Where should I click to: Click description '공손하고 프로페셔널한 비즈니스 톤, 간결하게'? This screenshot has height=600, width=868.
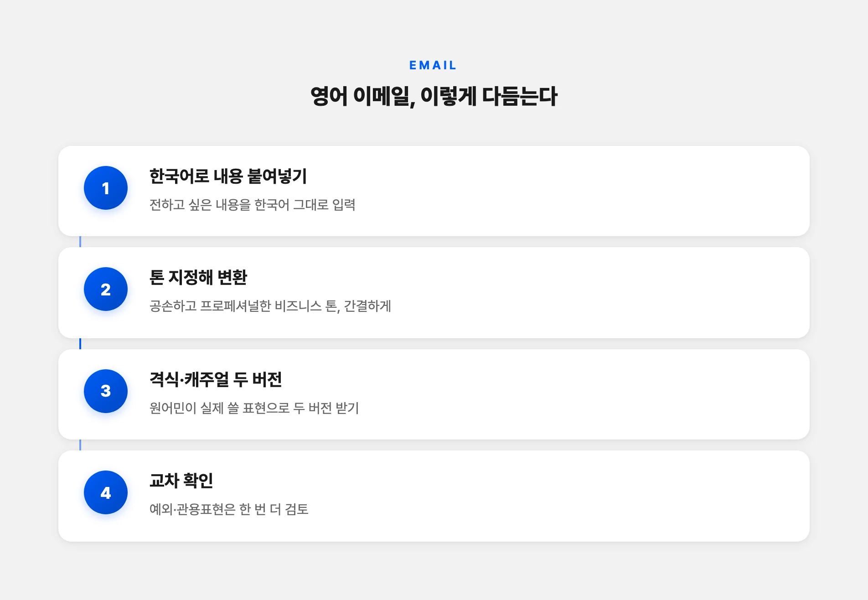[270, 306]
